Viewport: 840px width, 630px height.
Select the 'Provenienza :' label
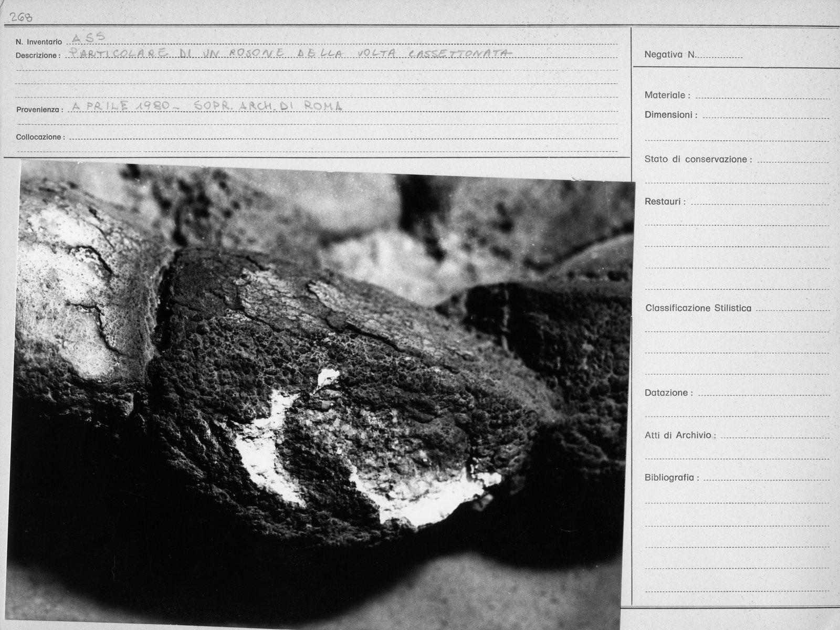coord(40,110)
